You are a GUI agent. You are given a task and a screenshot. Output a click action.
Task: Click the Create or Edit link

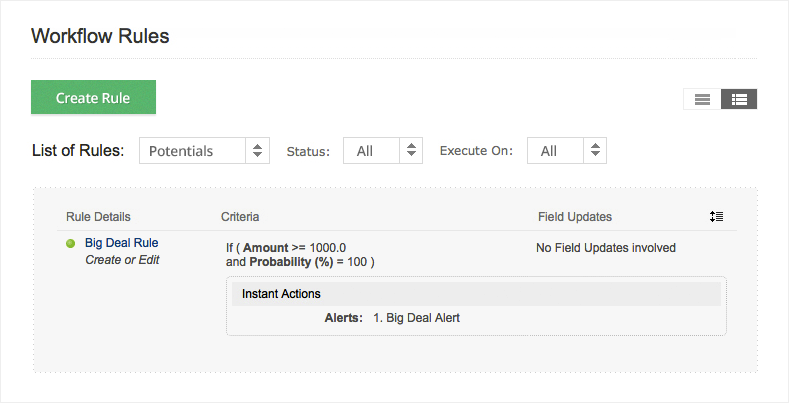pyautogui.click(x=122, y=260)
